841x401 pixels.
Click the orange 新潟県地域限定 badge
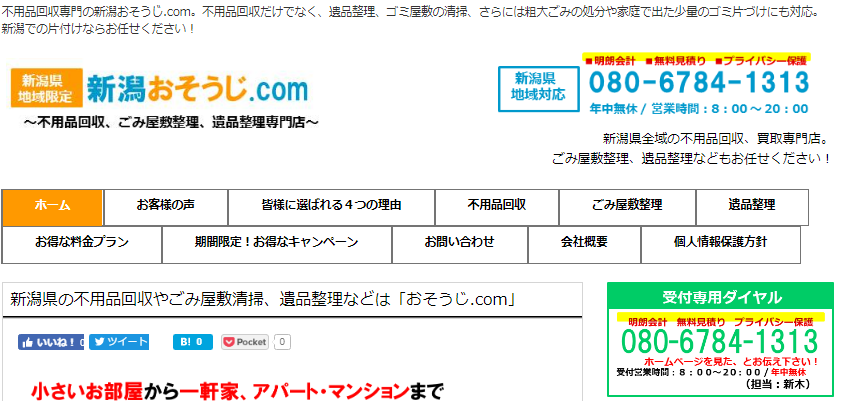46,89
